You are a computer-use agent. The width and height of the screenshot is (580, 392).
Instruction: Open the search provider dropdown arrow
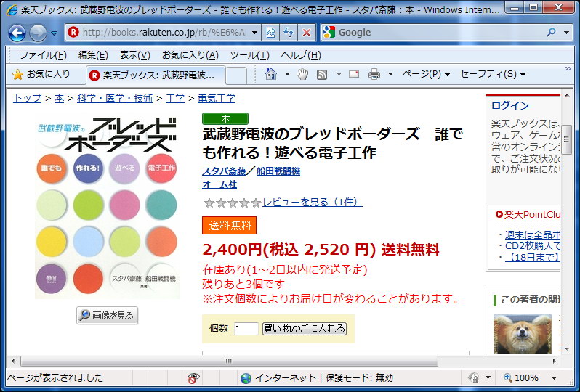pyautogui.click(x=566, y=33)
